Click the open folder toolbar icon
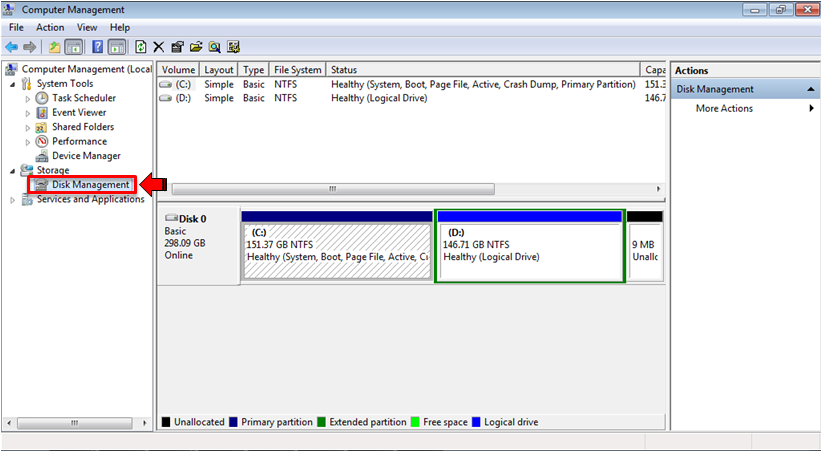Image resolution: width=821 pixels, height=451 pixels. 196,47
